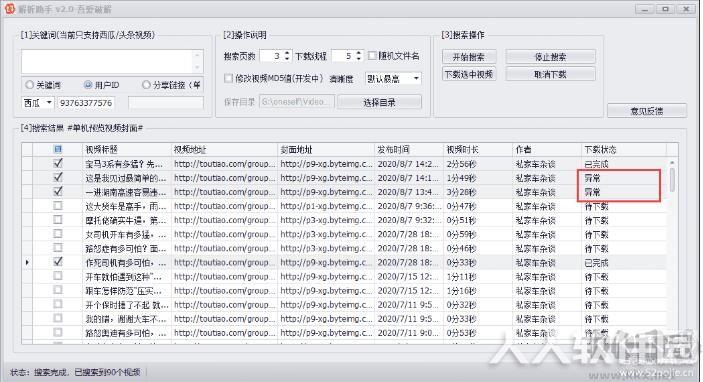Sort by the 视频标题 column header
The height and width of the screenshot is (382, 703).
pyautogui.click(x=127, y=149)
